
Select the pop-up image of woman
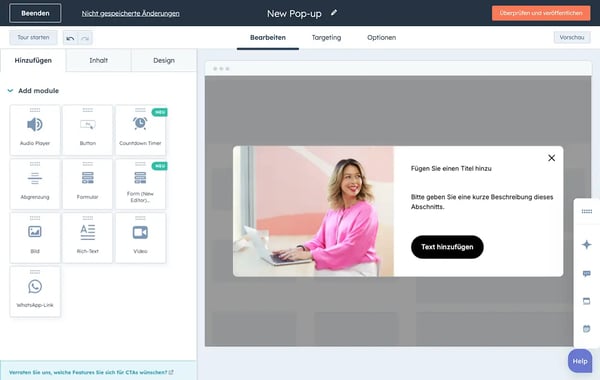tap(313, 211)
